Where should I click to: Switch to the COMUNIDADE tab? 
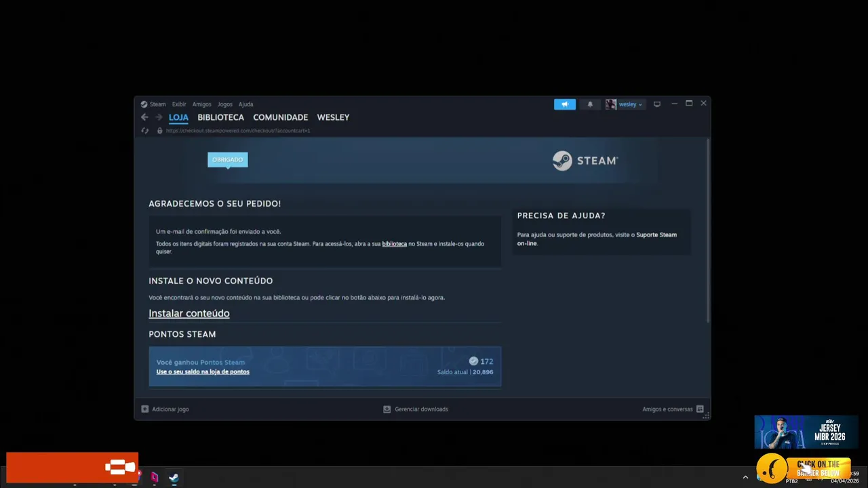(280, 117)
